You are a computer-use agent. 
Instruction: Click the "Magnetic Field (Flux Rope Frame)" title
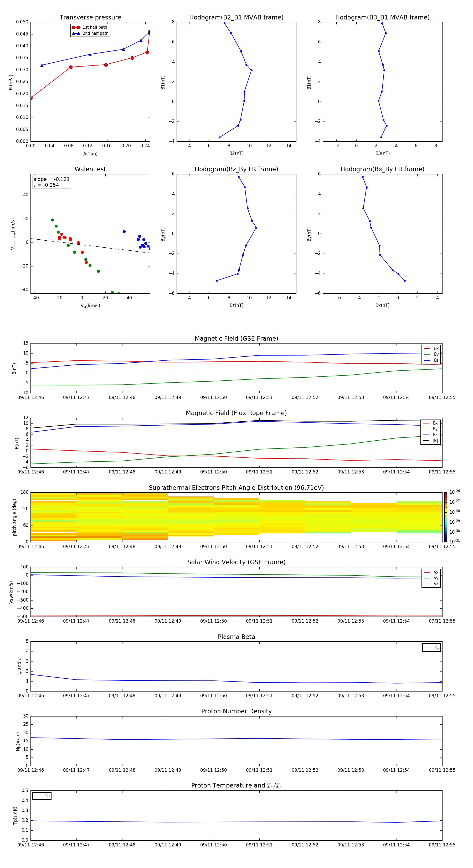point(236,413)
